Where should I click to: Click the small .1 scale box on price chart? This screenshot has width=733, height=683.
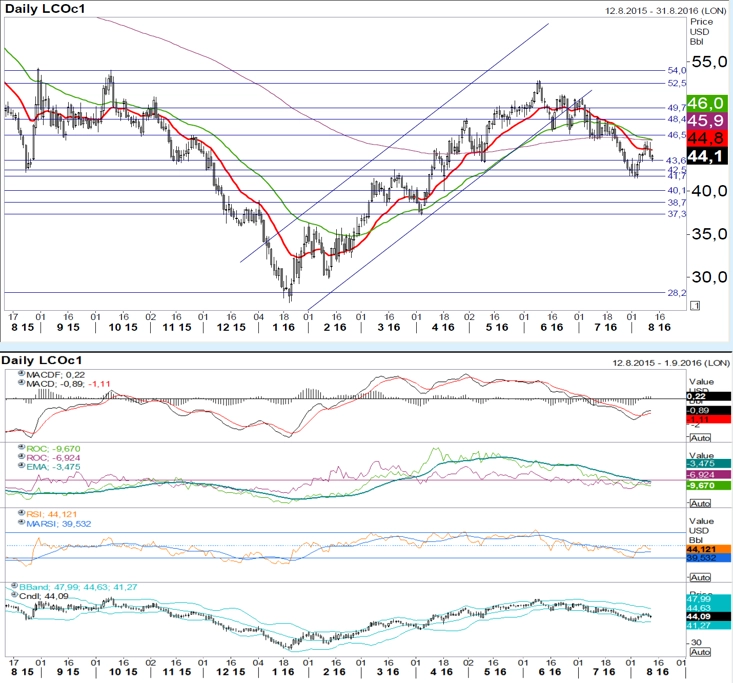coord(695,306)
